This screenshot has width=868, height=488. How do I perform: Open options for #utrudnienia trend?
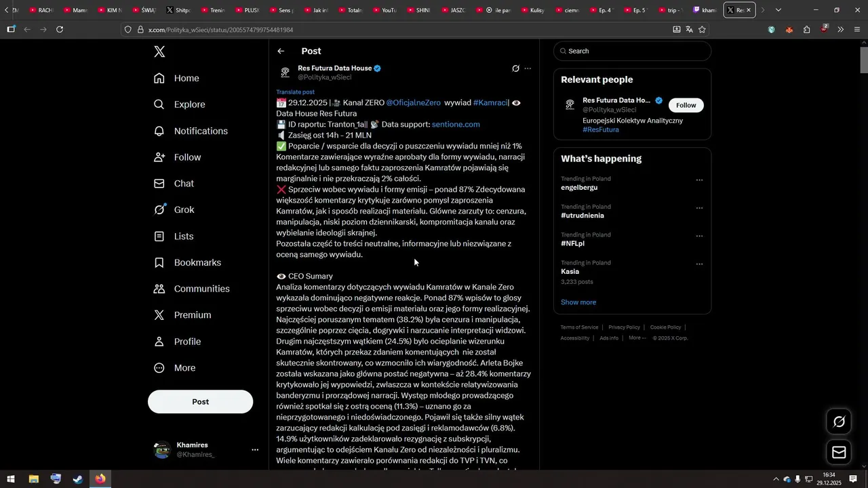(699, 208)
